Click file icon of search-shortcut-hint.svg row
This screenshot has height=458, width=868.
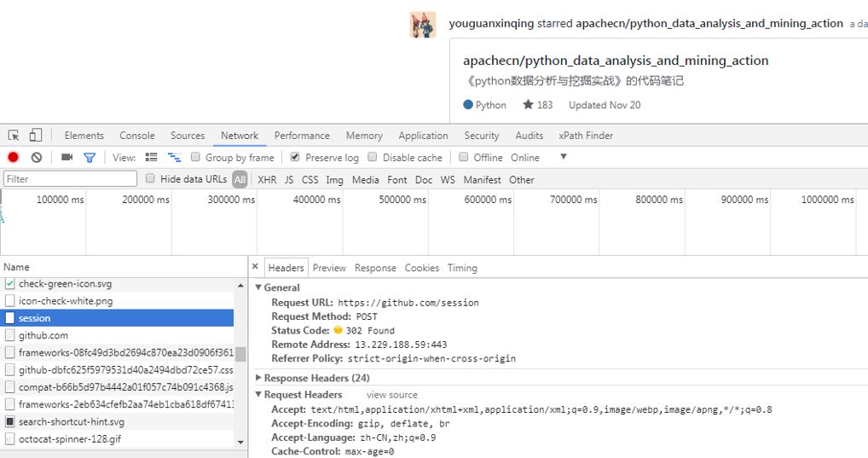pos(10,422)
